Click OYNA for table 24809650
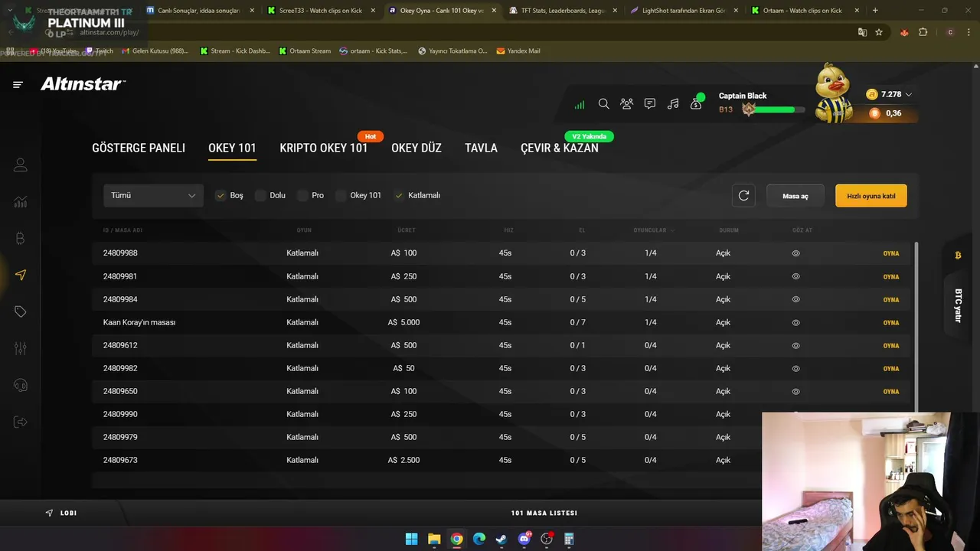980x551 pixels. [x=891, y=391]
